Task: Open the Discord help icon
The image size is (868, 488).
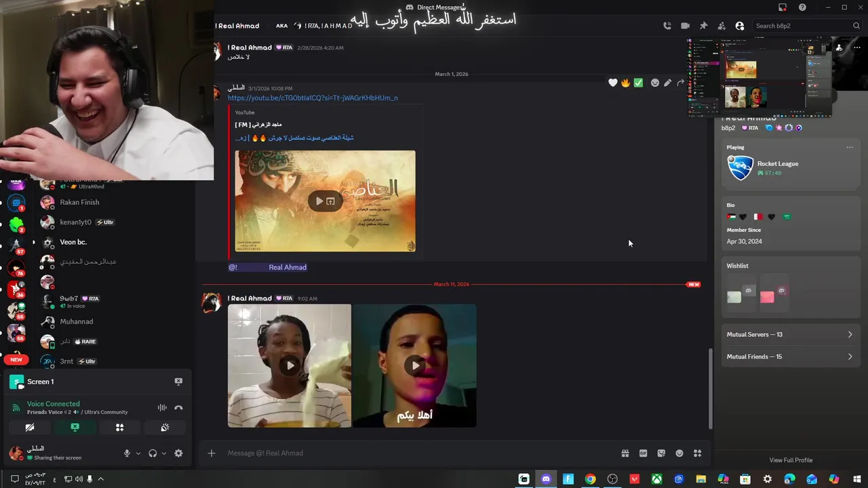Action: coord(802,7)
